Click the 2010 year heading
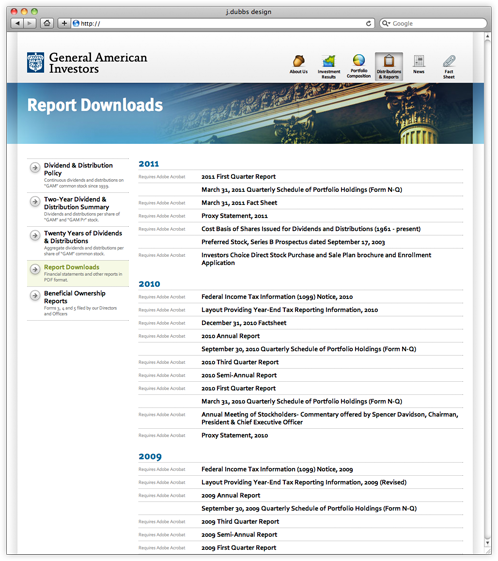 tap(149, 284)
